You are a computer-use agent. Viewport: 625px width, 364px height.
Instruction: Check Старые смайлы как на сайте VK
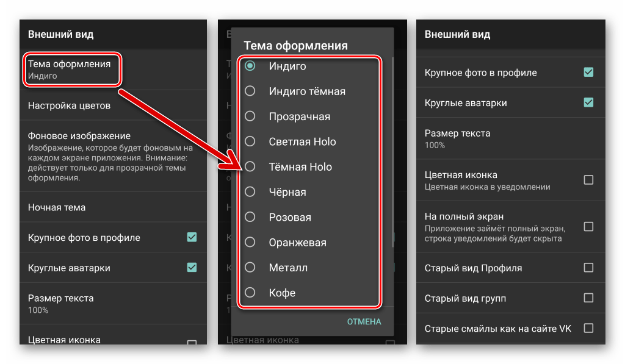click(588, 329)
